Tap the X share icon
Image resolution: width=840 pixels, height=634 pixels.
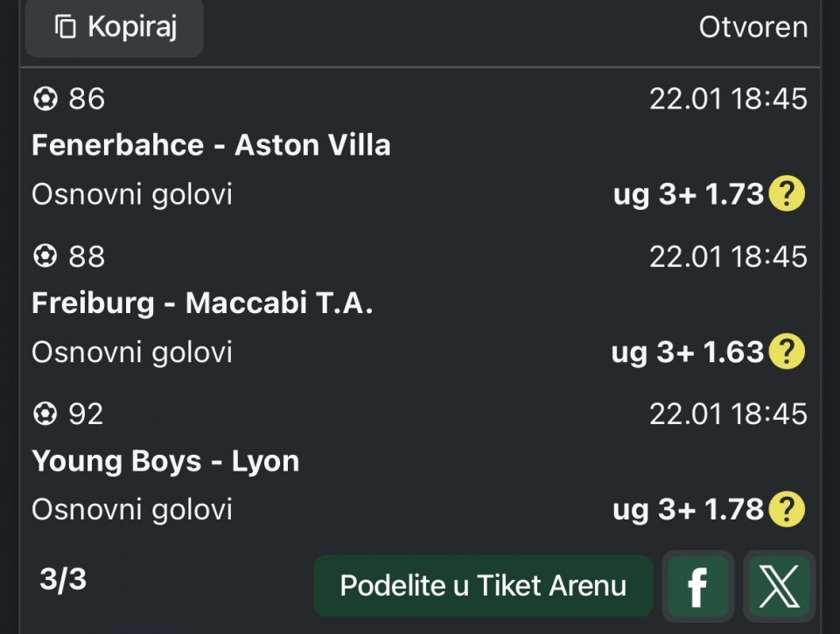(x=779, y=586)
